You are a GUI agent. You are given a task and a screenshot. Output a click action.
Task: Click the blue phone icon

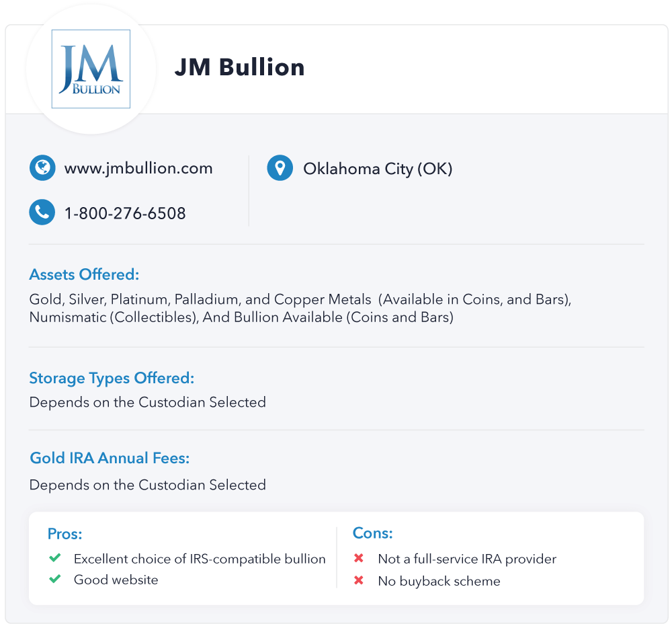click(42, 212)
